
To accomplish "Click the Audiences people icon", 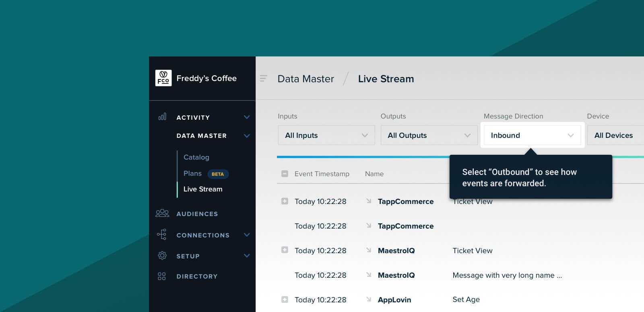I will point(162,213).
